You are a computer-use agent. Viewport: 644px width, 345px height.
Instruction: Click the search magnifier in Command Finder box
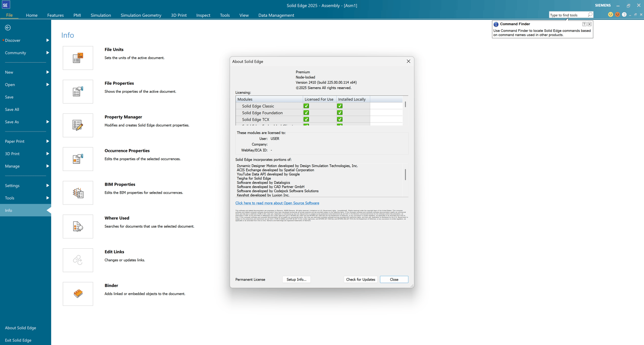590,15
